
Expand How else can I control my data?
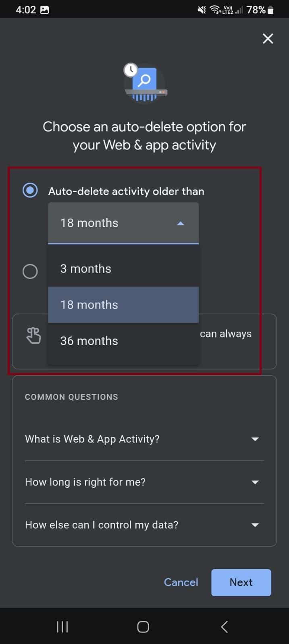[x=255, y=525]
